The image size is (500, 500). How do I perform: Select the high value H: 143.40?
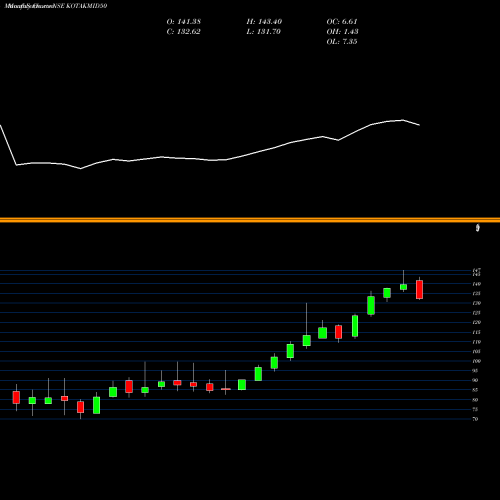pos(264,22)
